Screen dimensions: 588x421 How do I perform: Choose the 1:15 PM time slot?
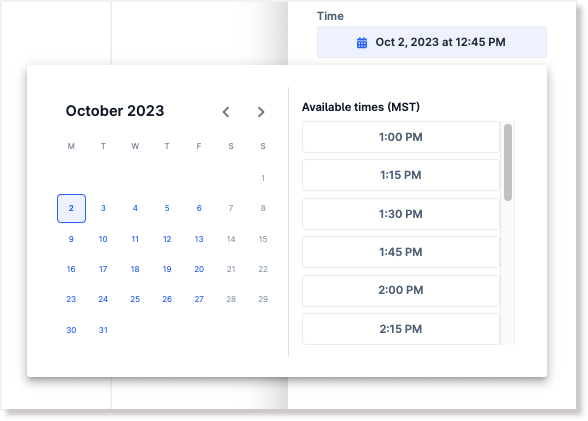point(401,175)
